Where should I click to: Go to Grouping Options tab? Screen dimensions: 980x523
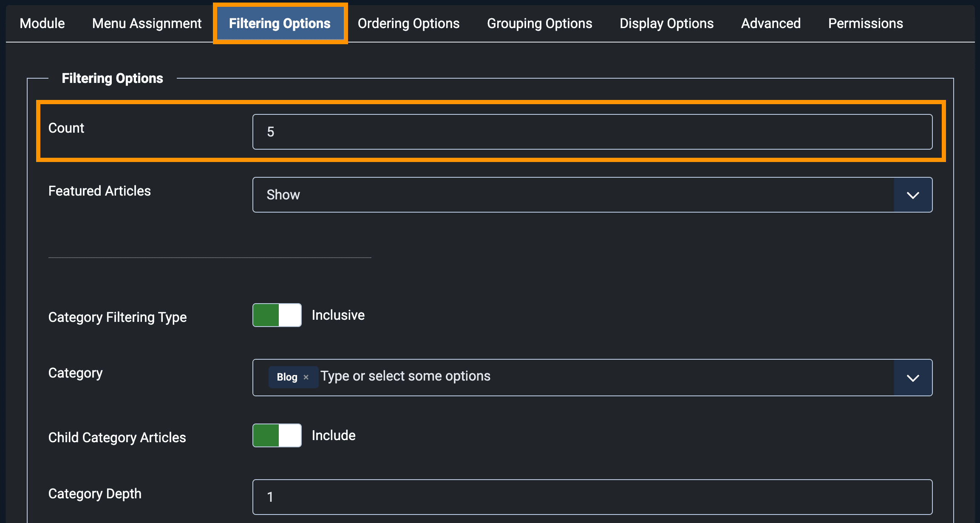(539, 23)
